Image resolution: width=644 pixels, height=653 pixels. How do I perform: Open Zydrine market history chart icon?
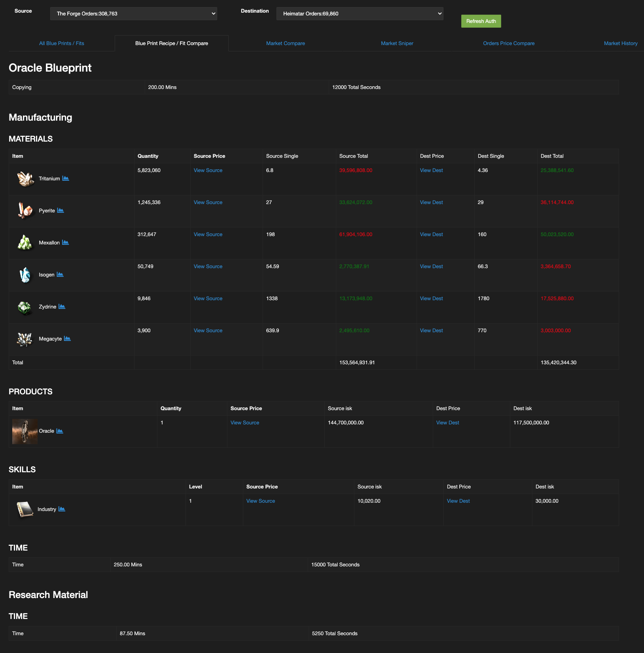[x=62, y=307]
